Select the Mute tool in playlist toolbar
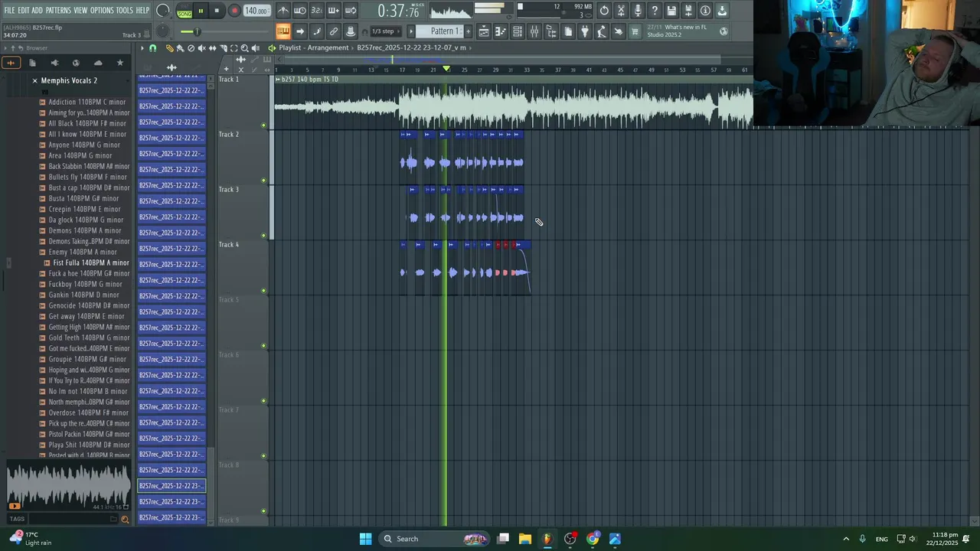 201,48
